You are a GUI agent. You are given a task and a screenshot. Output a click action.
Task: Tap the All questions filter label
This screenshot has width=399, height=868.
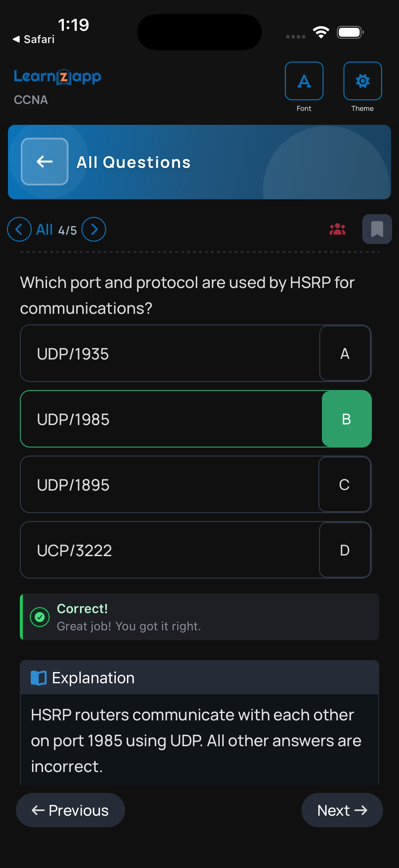(44, 229)
